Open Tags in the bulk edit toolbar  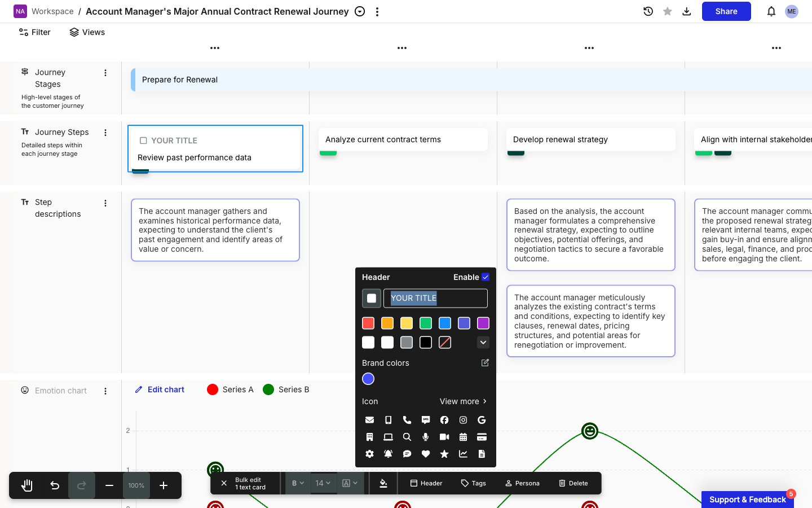click(474, 483)
